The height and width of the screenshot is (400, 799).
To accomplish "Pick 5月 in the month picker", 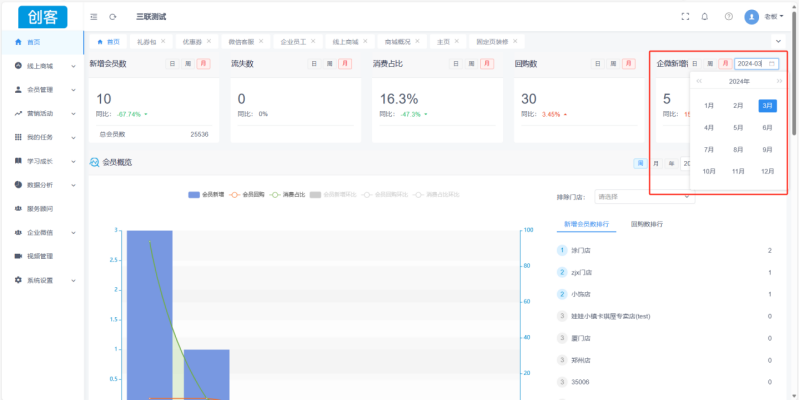I will point(738,128).
